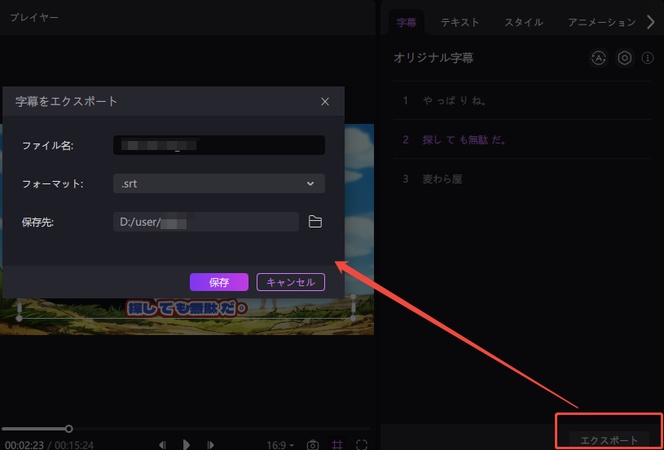Screen dimensions: 664x450
Task: Open the more options icon beside オリジナル字幕
Action: [x=647, y=58]
